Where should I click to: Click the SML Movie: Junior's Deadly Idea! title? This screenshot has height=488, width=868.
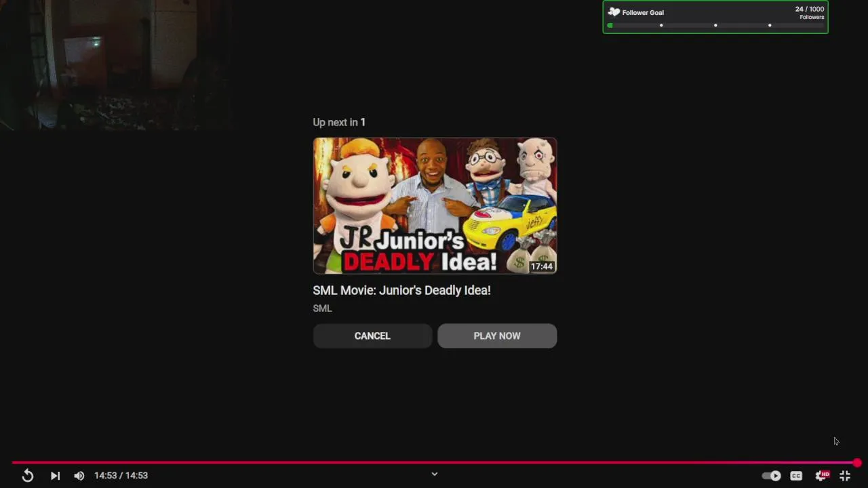point(401,290)
